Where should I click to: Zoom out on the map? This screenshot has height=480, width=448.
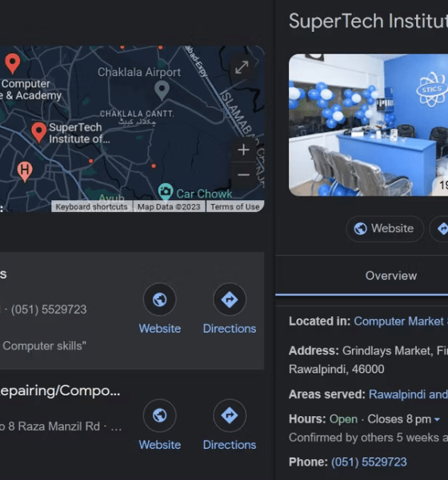coord(243,174)
